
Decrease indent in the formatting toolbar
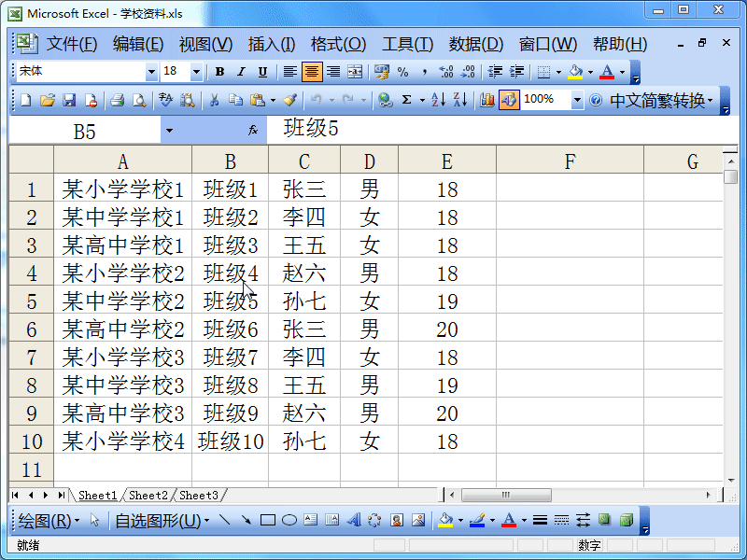click(x=496, y=73)
